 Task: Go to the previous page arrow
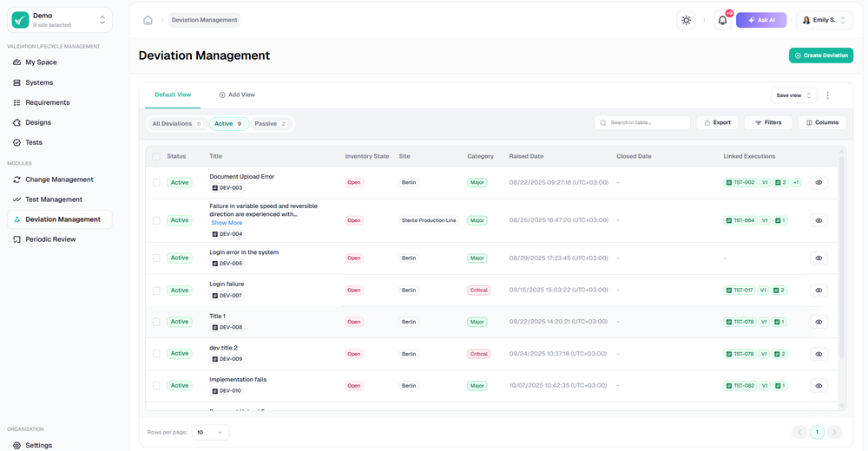coord(799,432)
